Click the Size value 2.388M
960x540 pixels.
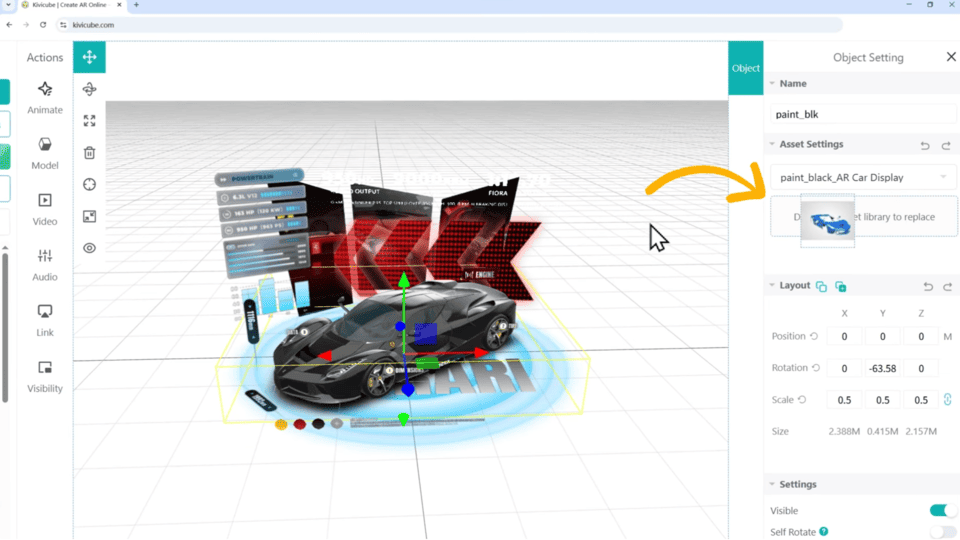(x=844, y=431)
